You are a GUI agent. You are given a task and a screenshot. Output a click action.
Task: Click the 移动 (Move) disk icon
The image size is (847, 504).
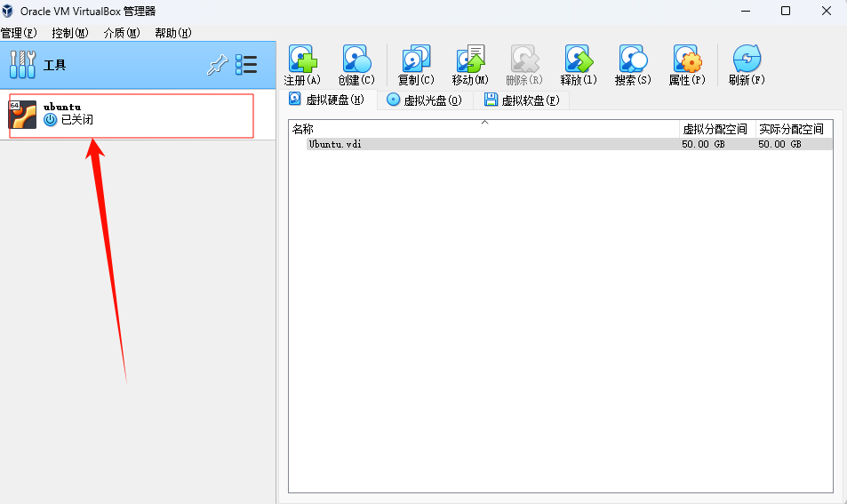pos(470,60)
